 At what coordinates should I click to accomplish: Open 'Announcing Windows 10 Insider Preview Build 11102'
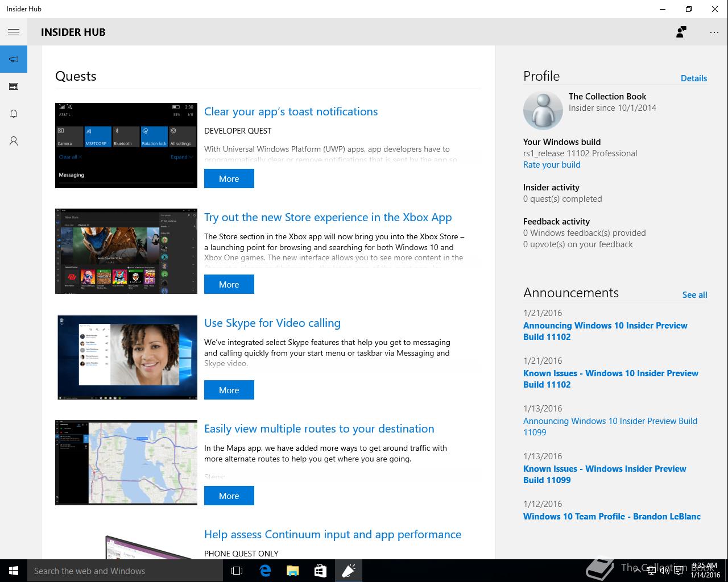point(605,331)
